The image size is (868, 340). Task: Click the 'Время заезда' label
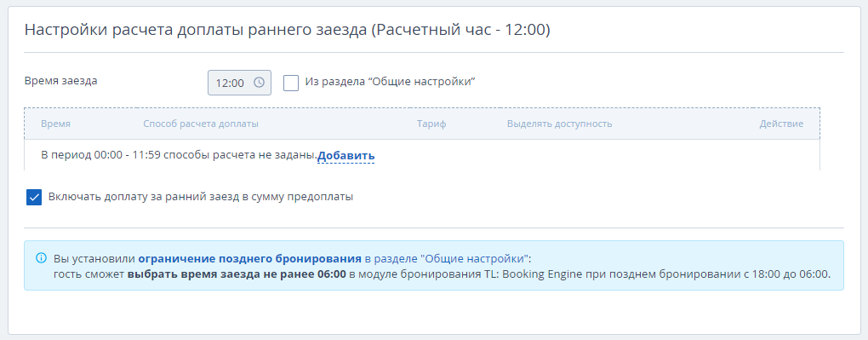click(61, 80)
